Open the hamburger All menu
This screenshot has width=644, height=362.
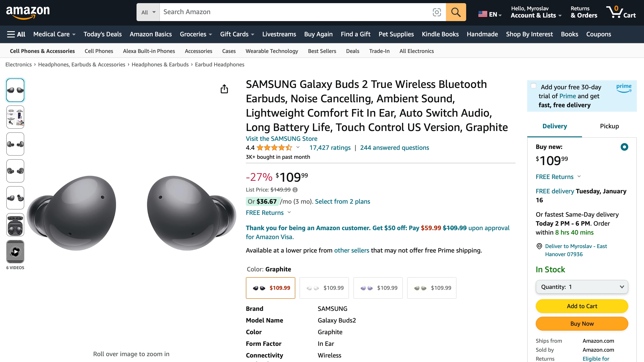(16, 34)
